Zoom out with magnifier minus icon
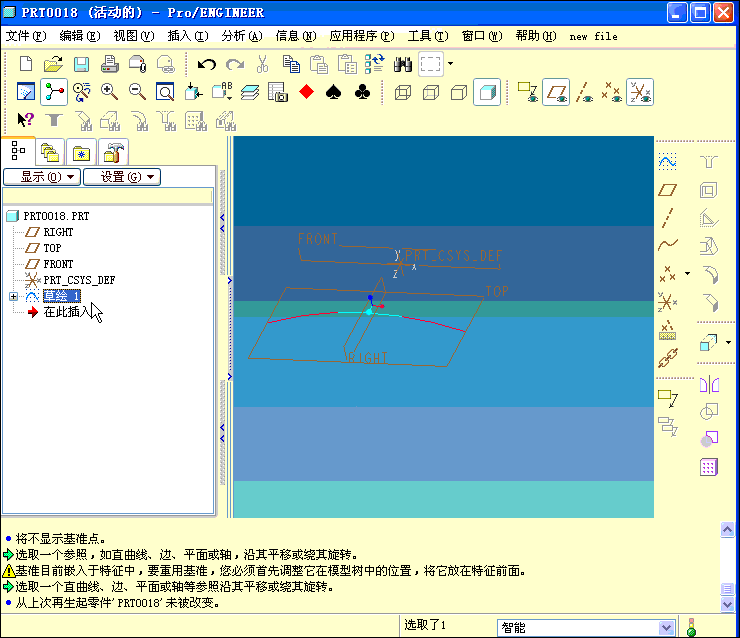Viewport: 740px width, 638px height. [137, 92]
